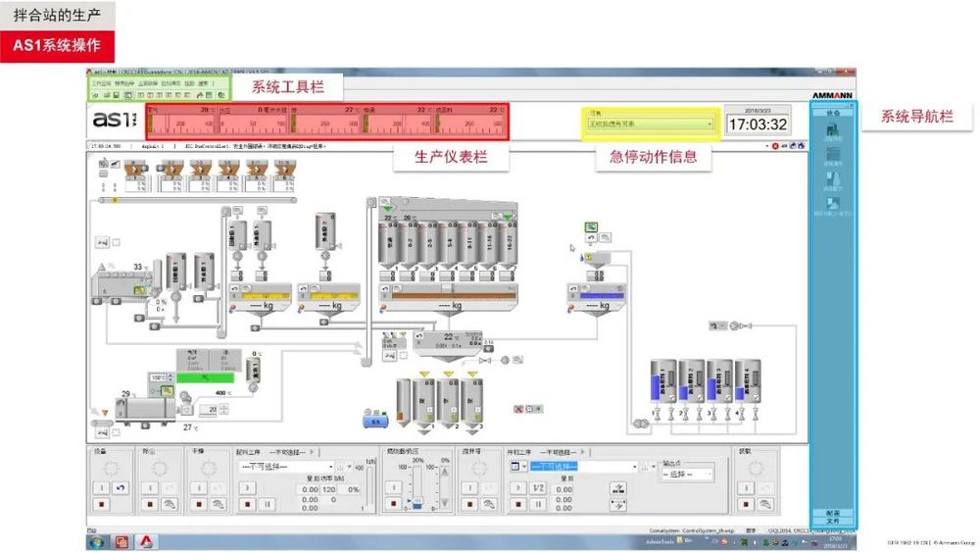Click 配置文件 at bottom of navigation bar

832,517
